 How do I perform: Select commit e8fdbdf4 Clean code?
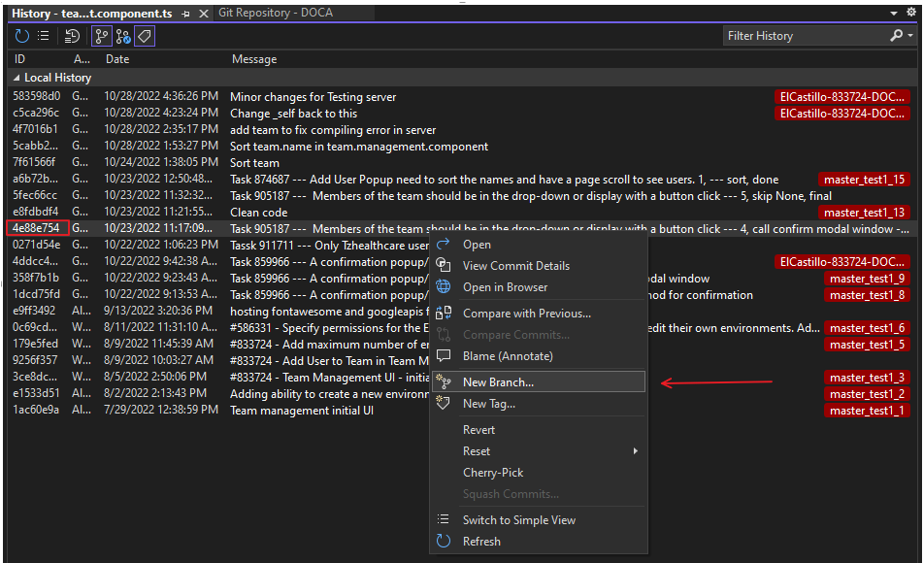461,213
